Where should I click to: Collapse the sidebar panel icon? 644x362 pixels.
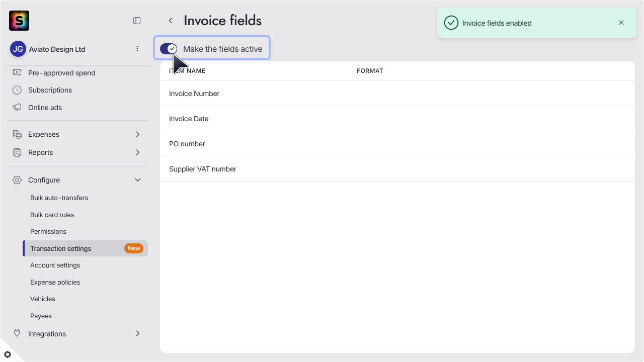tap(137, 21)
